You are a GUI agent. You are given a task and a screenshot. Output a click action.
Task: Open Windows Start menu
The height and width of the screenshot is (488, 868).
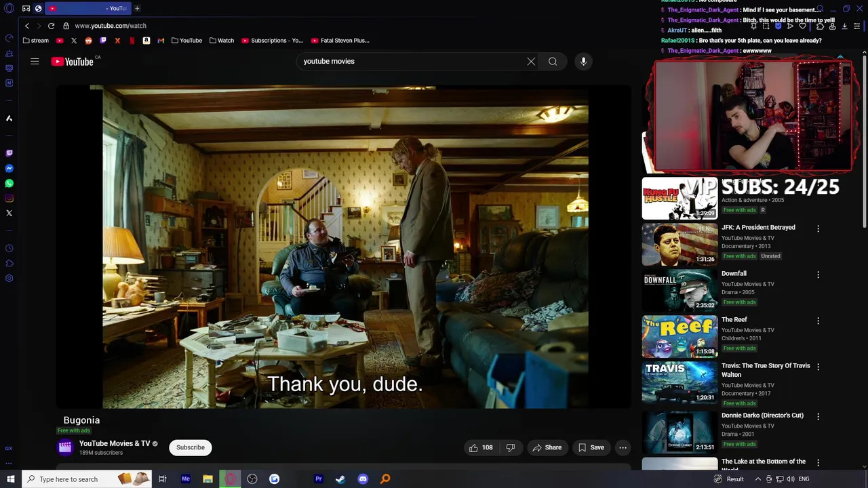point(10,479)
